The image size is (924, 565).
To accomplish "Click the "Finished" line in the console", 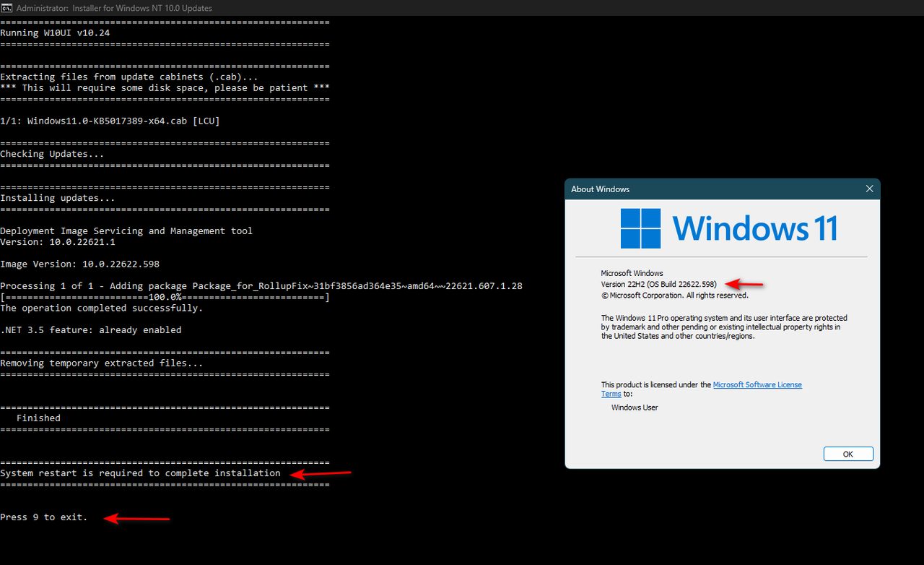I will click(x=38, y=418).
